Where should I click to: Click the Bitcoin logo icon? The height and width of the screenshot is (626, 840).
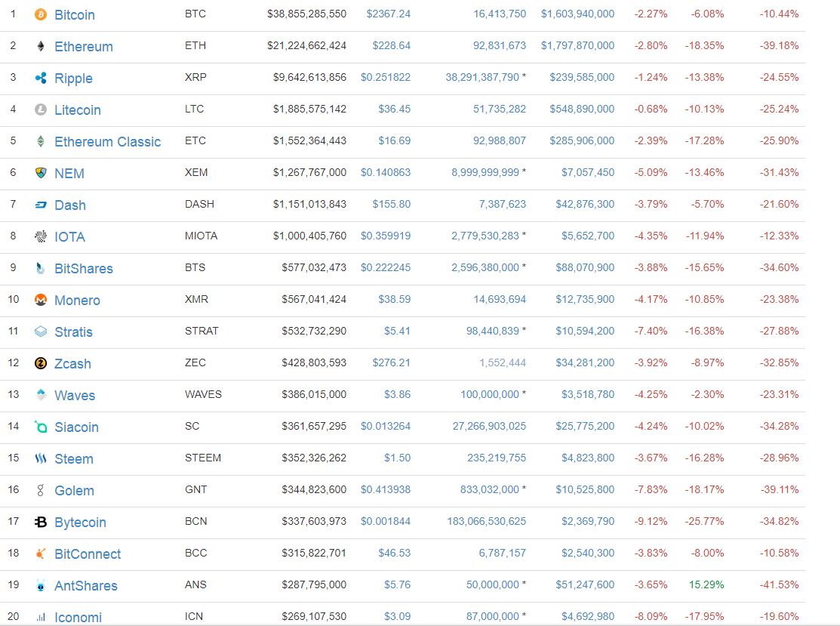41,14
